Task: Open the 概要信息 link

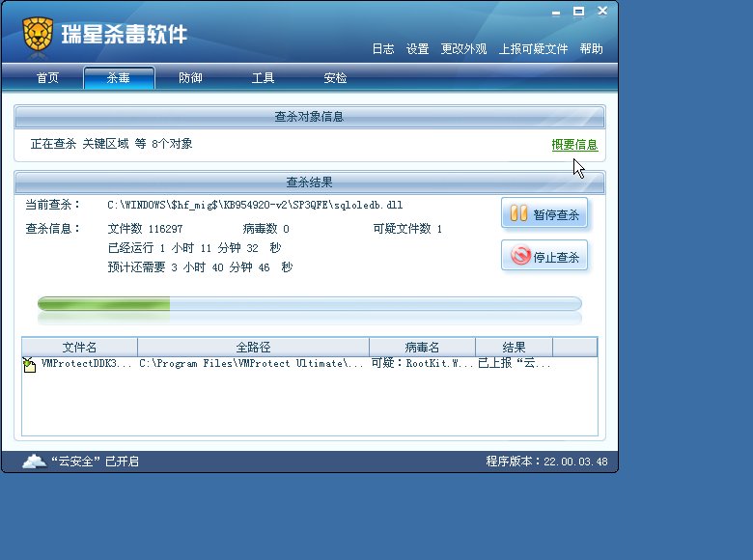Action: tap(574, 145)
